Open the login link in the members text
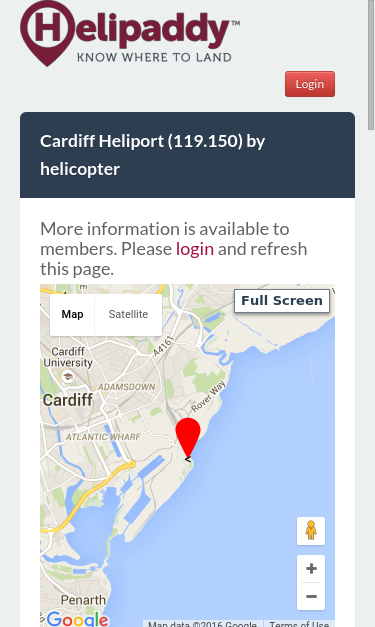Viewport: 375px width, 627px height. coord(195,249)
